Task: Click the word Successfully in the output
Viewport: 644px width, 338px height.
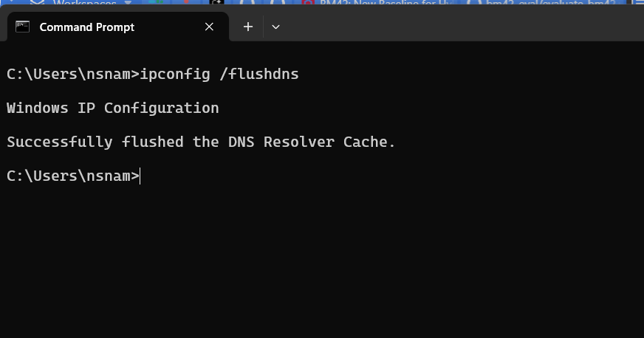Action: [x=59, y=142]
